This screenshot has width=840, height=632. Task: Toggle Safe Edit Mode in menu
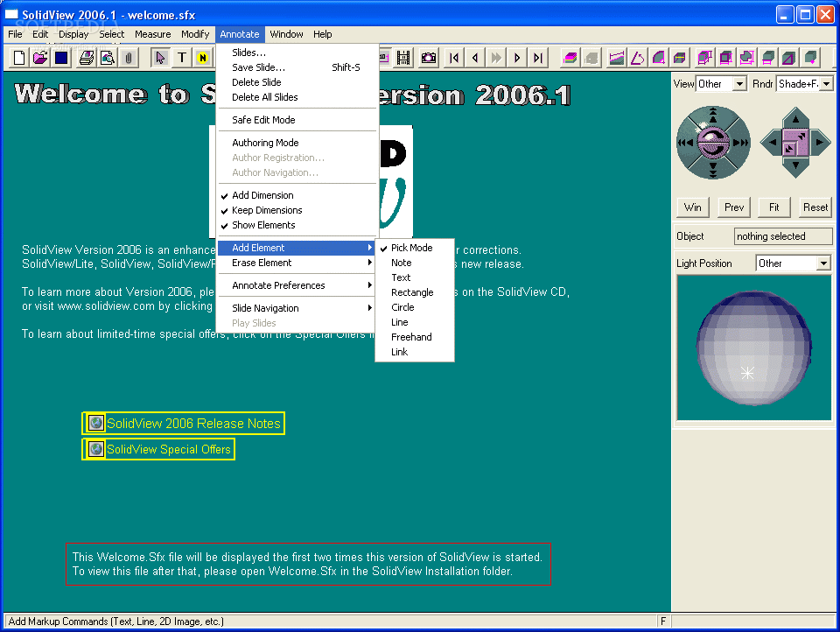[x=297, y=120]
